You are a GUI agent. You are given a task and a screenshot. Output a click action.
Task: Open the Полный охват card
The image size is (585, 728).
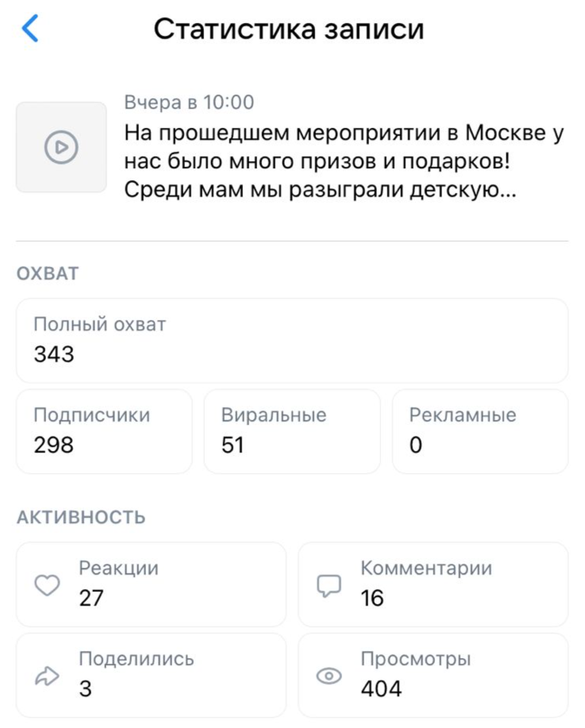(292, 341)
